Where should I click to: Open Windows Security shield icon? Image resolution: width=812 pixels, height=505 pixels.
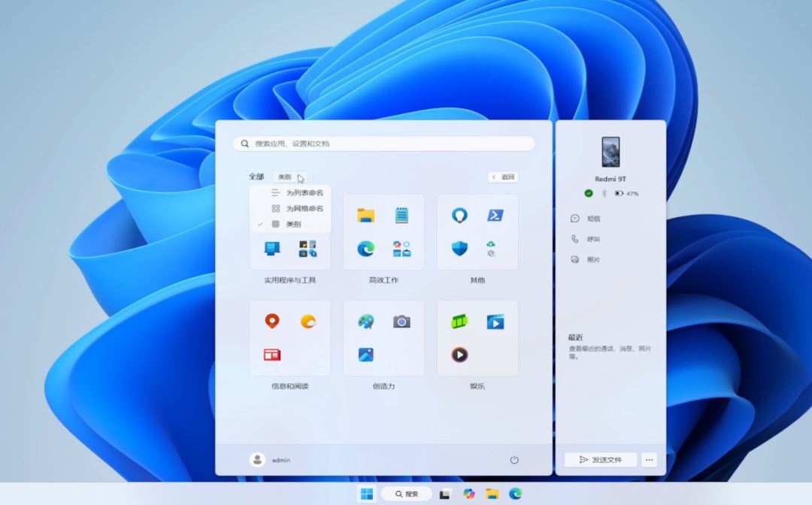[x=459, y=249]
